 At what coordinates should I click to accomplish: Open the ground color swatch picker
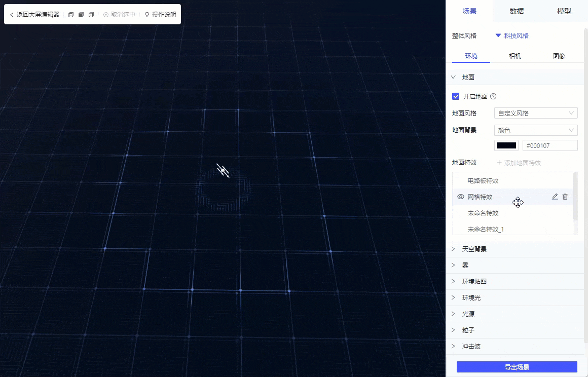(506, 145)
